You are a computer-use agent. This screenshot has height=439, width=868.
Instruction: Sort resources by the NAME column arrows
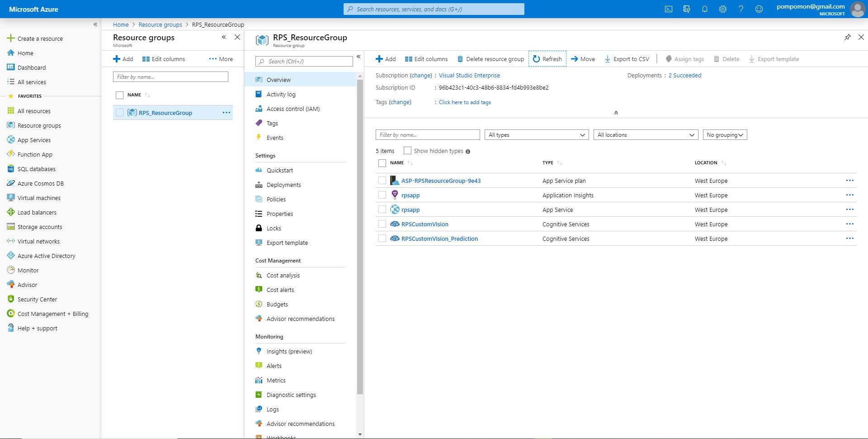coord(410,163)
